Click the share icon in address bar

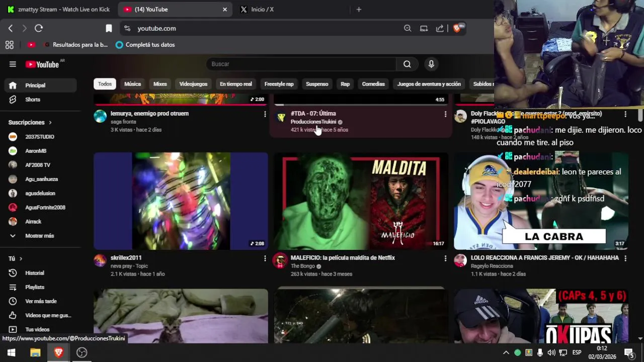[x=440, y=28]
